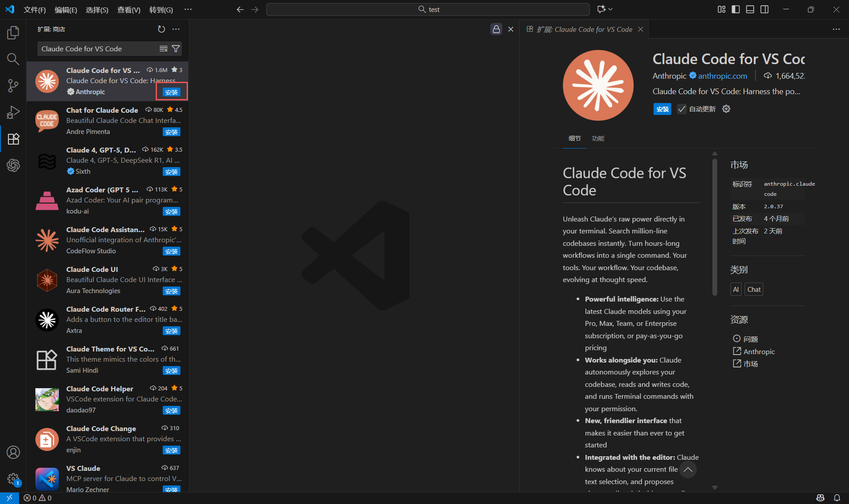Open the Explorer view in activity bar
The image size is (849, 504).
click(13, 32)
